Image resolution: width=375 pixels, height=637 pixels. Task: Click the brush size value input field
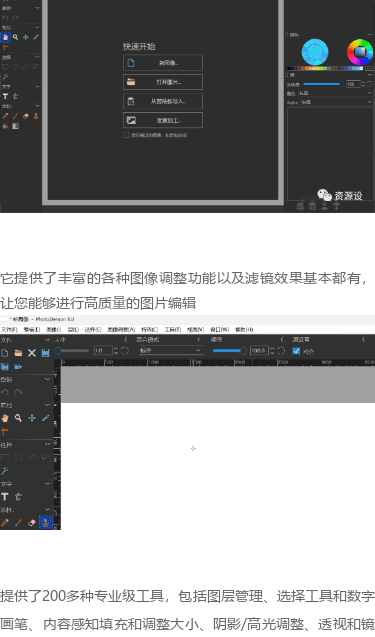[102, 351]
